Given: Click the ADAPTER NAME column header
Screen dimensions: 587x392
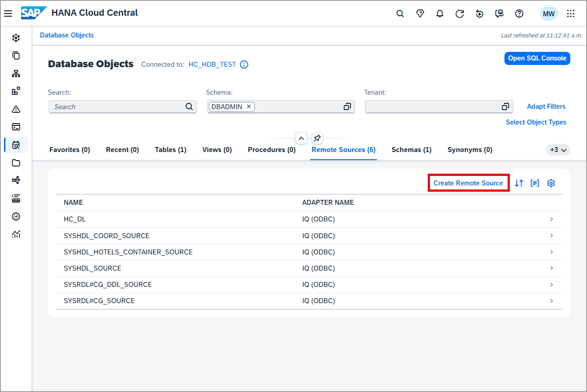Looking at the screenshot, I should pos(328,203).
